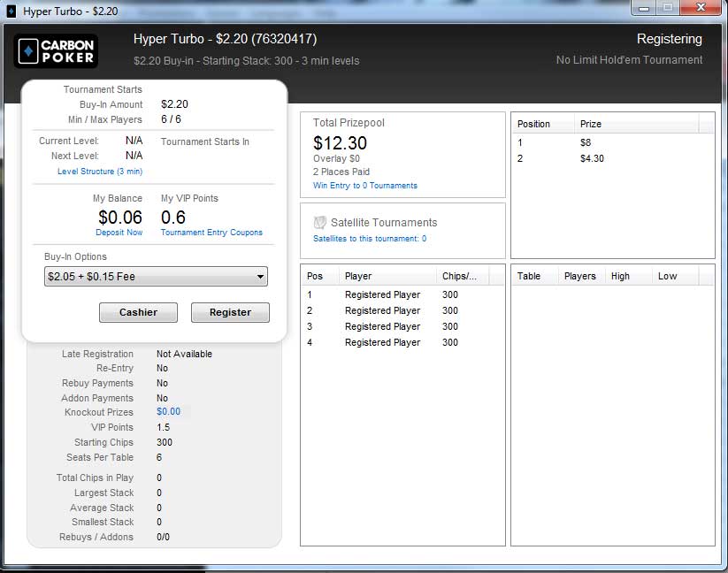Click Win Entry to 0 Tournaments link
The width and height of the screenshot is (728, 573).
coord(365,186)
